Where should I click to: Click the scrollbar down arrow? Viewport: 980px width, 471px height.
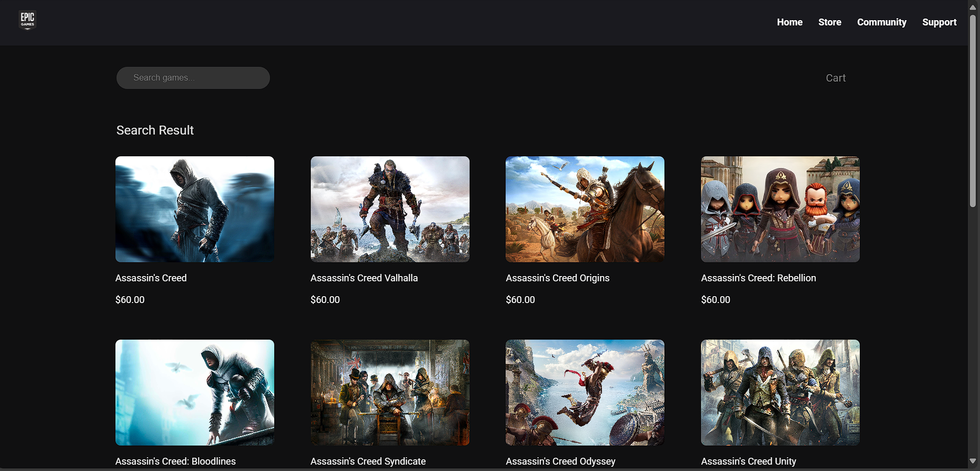pos(973,461)
